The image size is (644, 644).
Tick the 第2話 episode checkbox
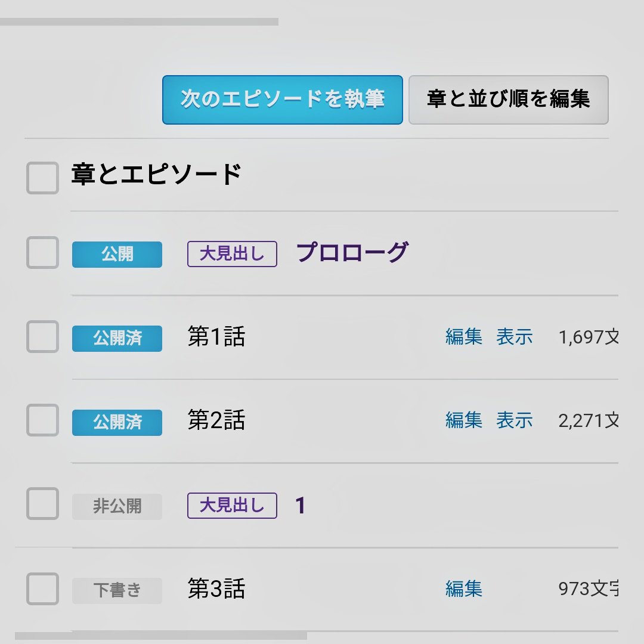click(x=42, y=420)
